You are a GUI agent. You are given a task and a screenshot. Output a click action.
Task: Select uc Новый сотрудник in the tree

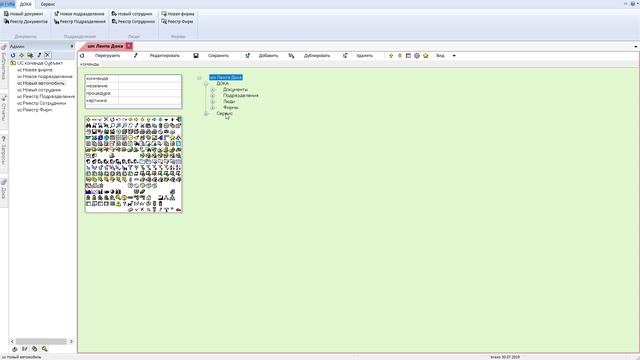coord(39,90)
